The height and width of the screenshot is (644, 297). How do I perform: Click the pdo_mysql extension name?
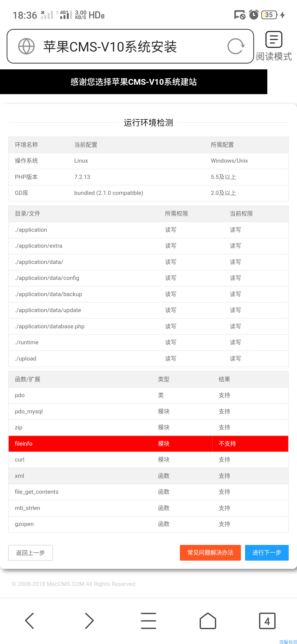(29, 411)
